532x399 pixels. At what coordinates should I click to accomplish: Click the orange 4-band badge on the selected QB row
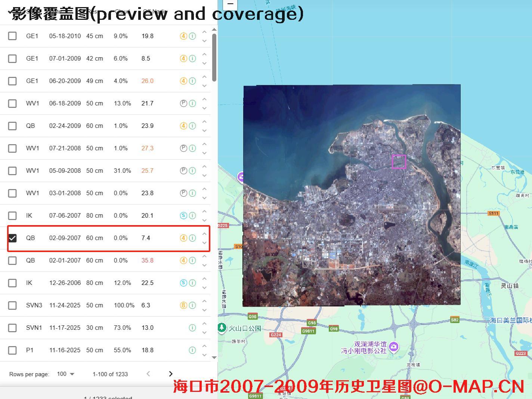point(183,238)
